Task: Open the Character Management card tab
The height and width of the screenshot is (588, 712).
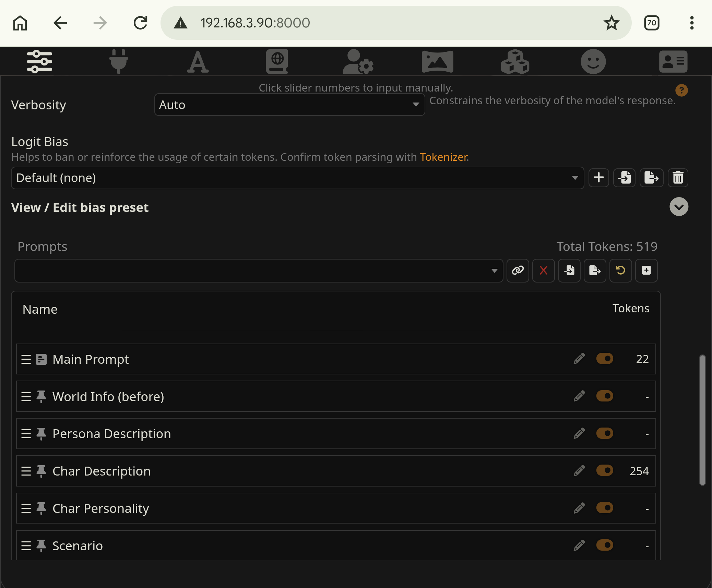Action: tap(673, 61)
